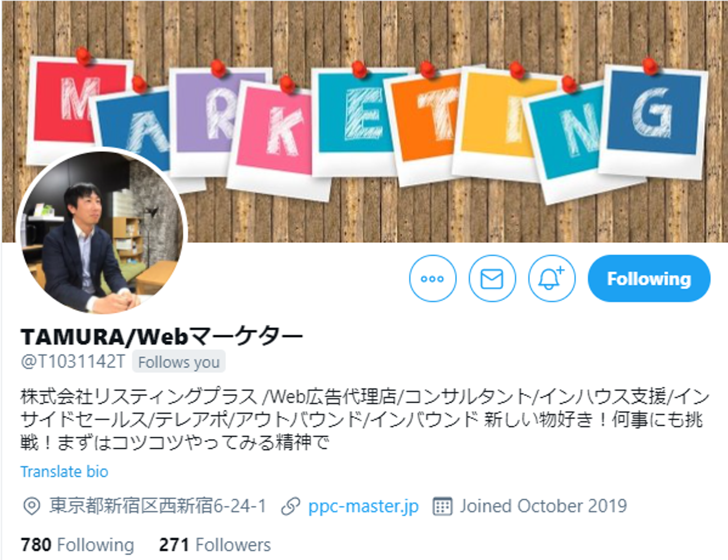Click the TAMURA/Webマーケター display name

[162, 336]
